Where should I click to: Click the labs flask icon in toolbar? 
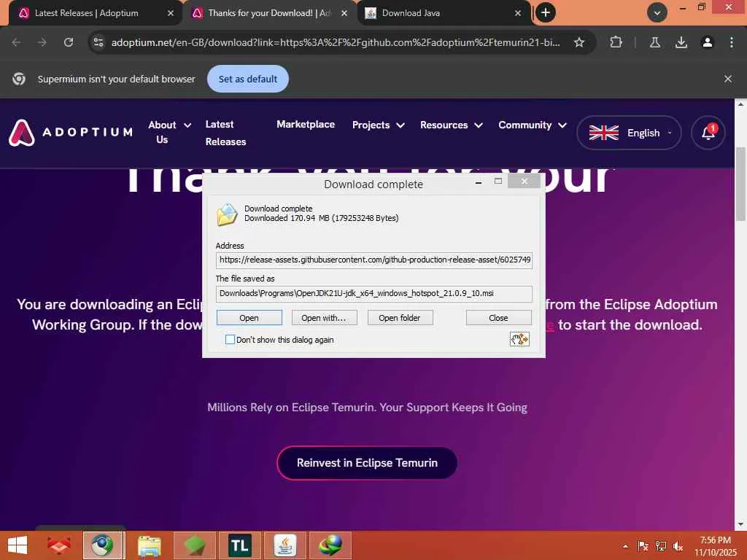coord(655,42)
